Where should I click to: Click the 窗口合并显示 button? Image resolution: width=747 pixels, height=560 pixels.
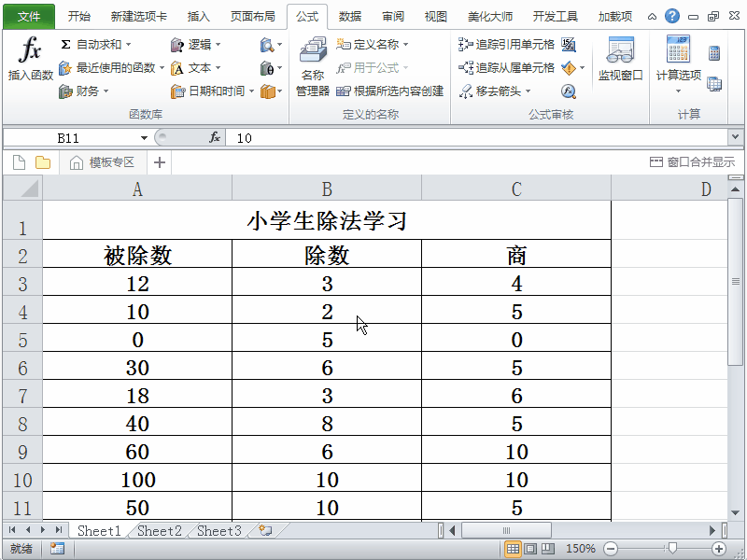pyautogui.click(x=692, y=162)
